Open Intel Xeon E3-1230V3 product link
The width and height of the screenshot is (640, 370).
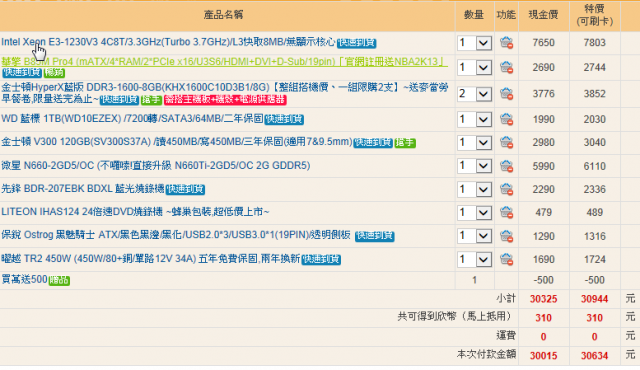tap(168, 42)
